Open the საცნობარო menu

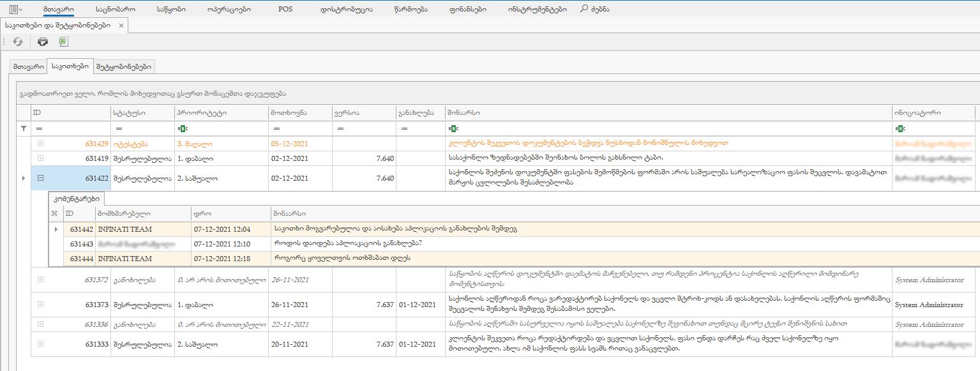coord(114,10)
